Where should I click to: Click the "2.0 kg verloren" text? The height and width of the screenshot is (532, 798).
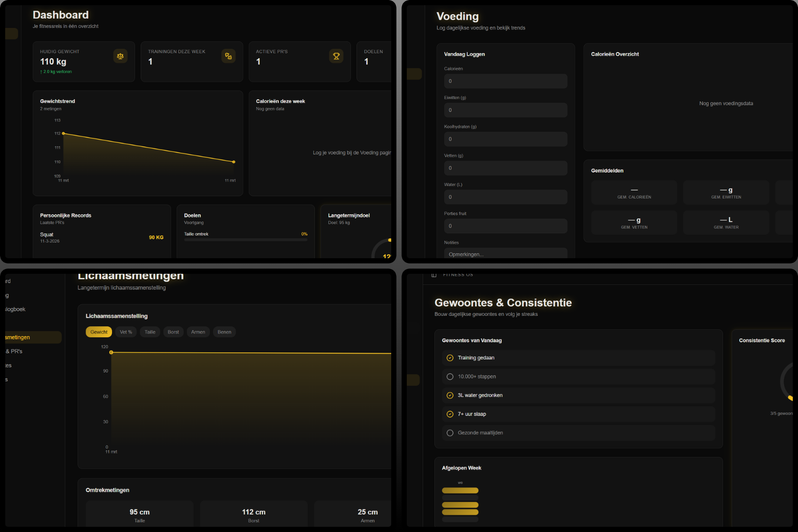click(x=56, y=72)
